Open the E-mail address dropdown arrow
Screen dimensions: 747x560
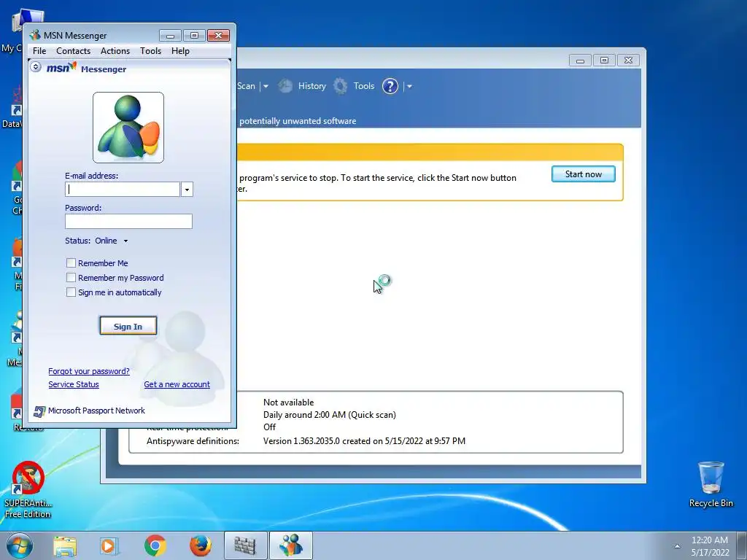pyautogui.click(x=187, y=190)
